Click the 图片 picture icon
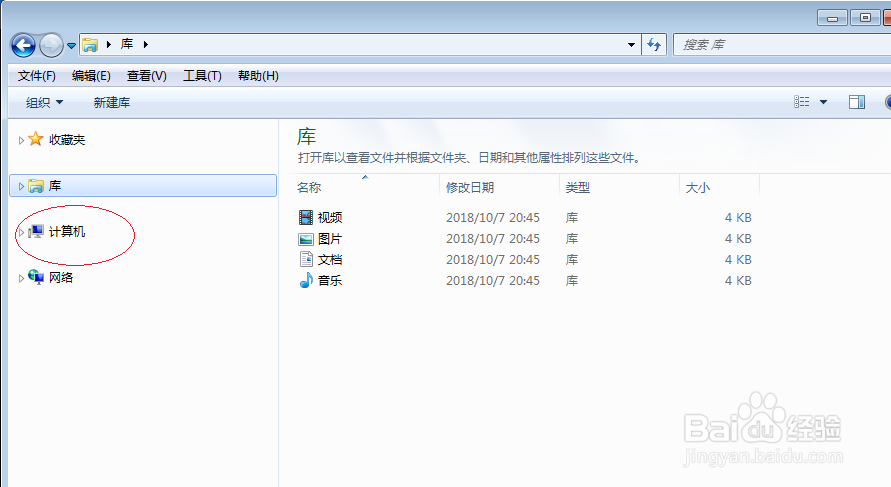Screen dimensions: 891x487 306,239
